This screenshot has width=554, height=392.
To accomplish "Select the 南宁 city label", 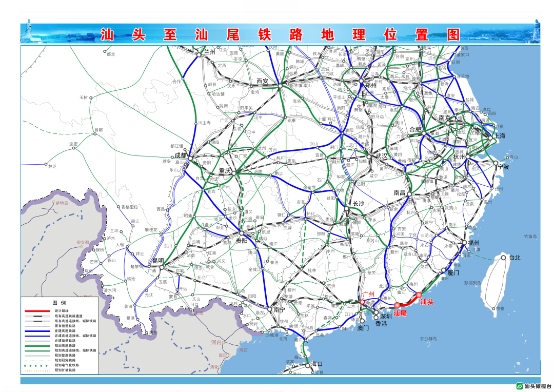I will click(279, 309).
